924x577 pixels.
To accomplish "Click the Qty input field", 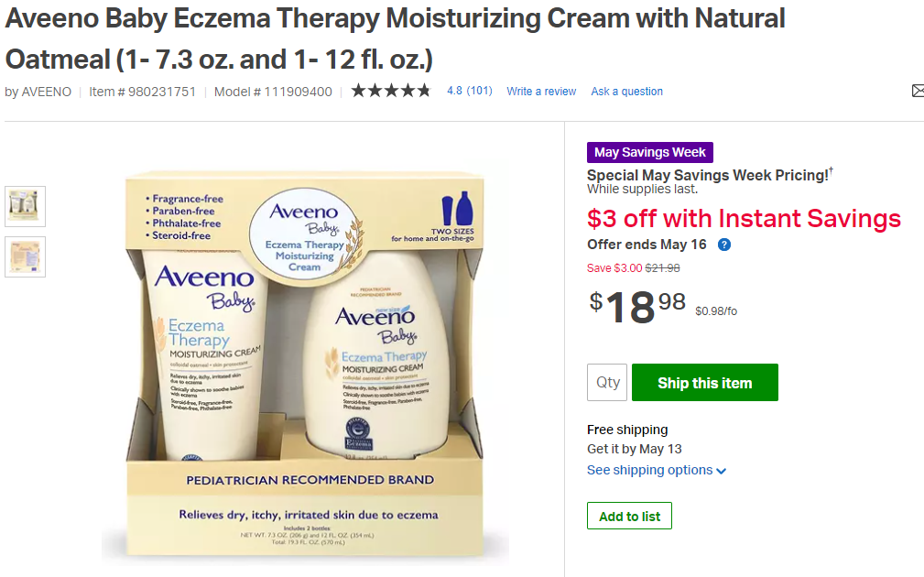I will 607,383.
